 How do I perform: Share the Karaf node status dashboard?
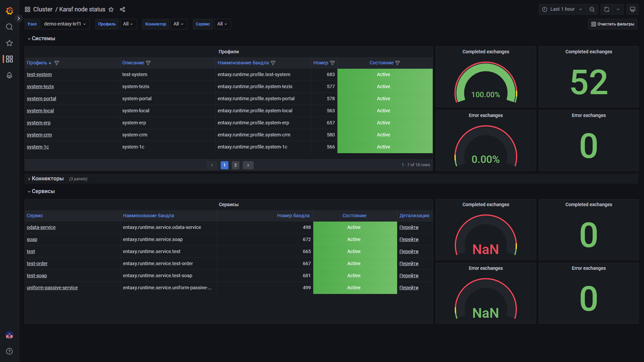122,9
